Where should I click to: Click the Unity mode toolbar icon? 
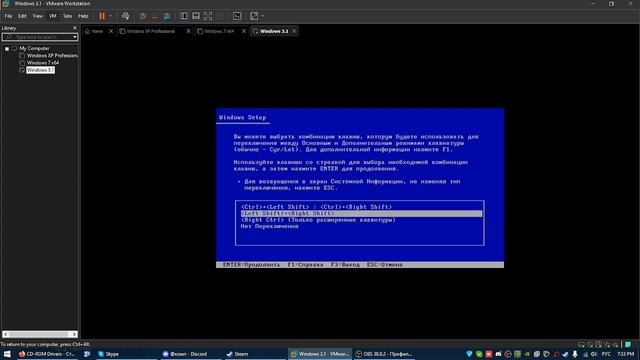point(220,16)
